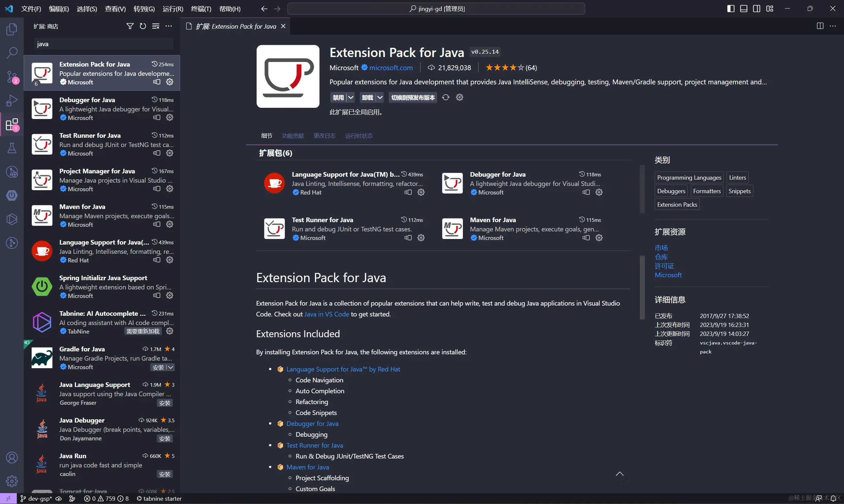Expand the Disable (禁用) dropdown arrow

point(351,98)
